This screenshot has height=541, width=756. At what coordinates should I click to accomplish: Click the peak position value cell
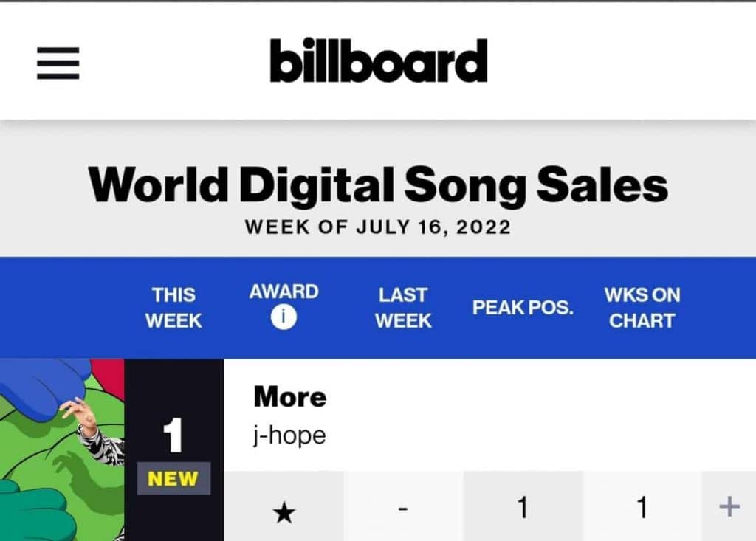pos(523,508)
